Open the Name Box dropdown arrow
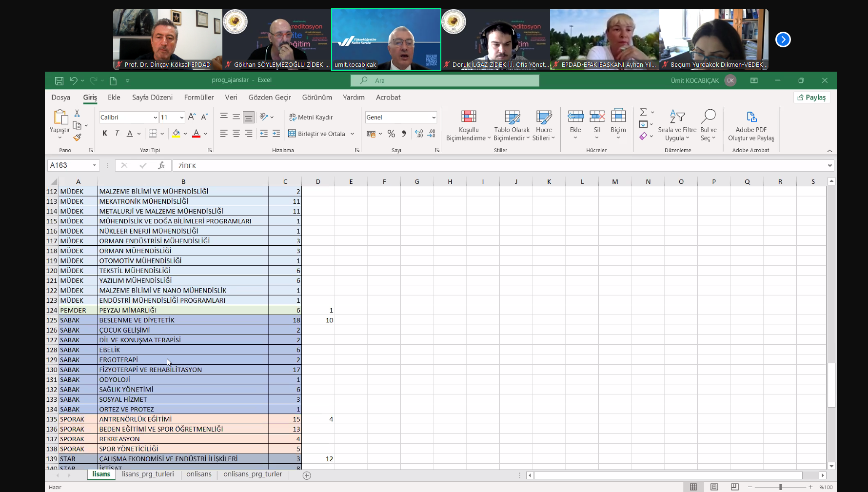 [x=95, y=166]
